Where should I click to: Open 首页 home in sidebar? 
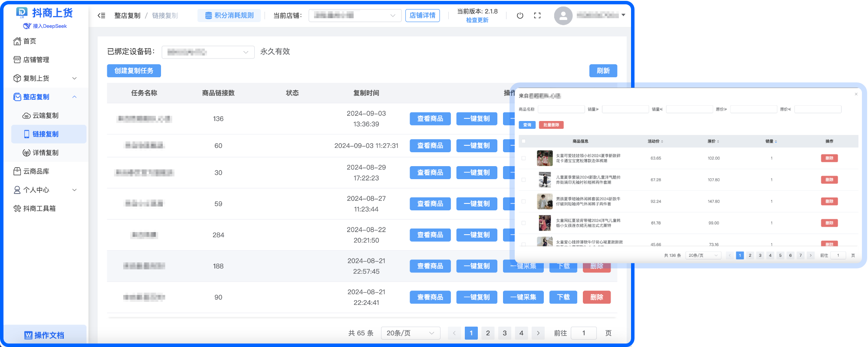[30, 41]
